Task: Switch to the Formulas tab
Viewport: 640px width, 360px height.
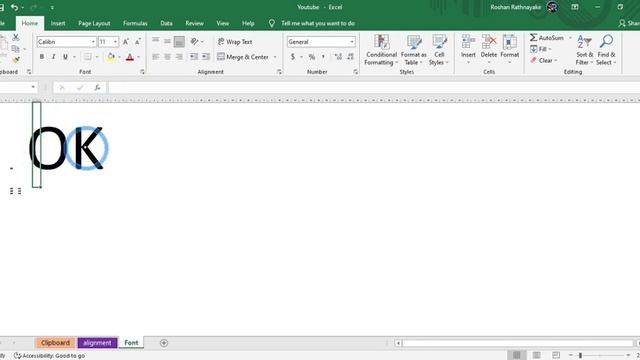Action: coord(135,23)
